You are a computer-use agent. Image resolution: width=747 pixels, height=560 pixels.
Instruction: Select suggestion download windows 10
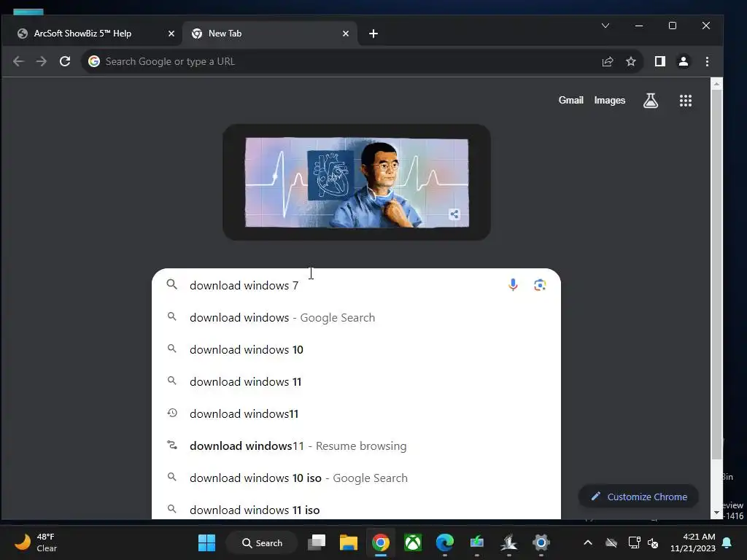[356, 349]
